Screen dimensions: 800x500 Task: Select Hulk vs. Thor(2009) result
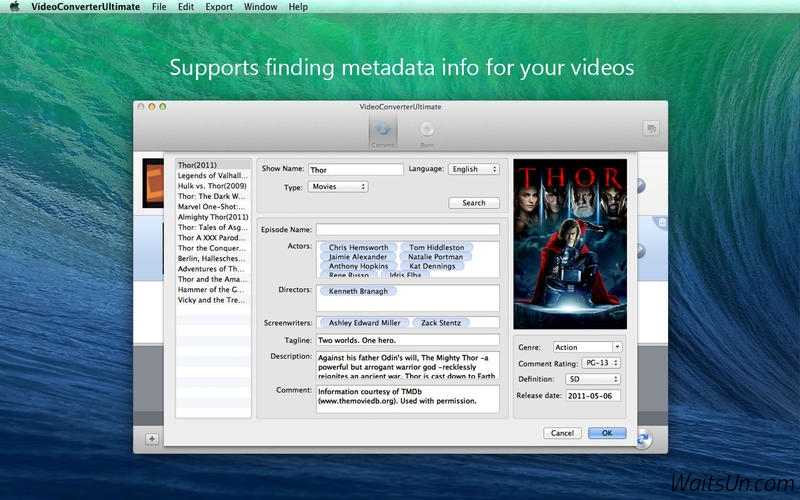pyautogui.click(x=213, y=186)
